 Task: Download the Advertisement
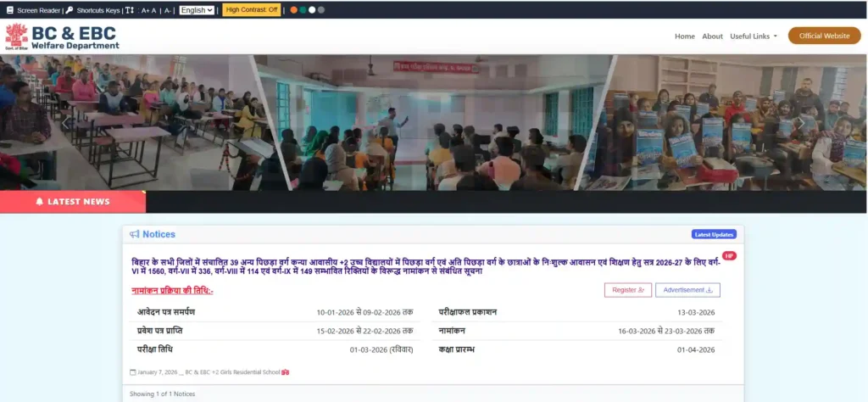[687, 290]
